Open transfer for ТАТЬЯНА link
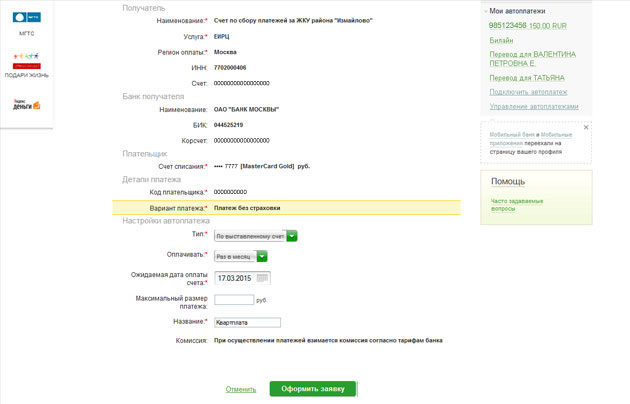Screen dimensions: 630x404 pos(526,78)
